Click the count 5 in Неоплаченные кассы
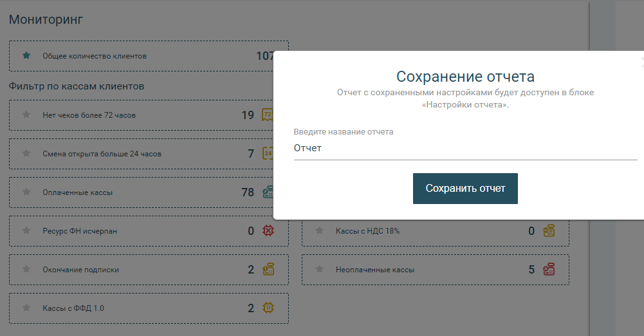Screen dimensions: 644x336 [x=531, y=270]
